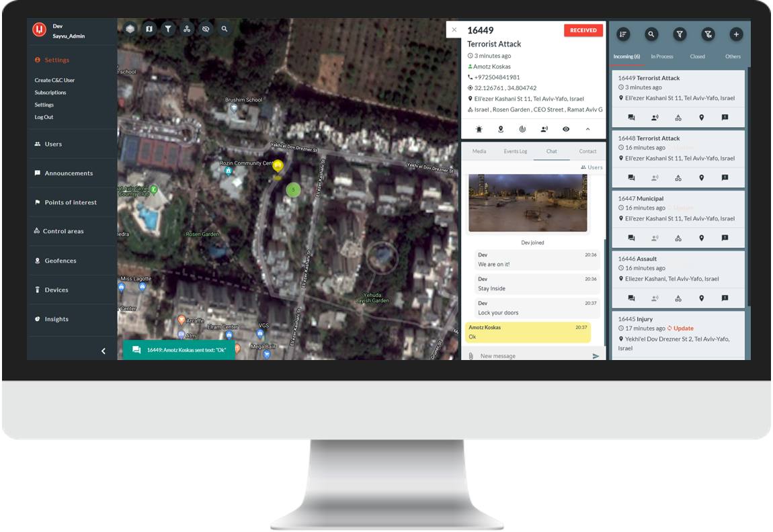
Task: Click the Log Out link
Action: pos(44,117)
